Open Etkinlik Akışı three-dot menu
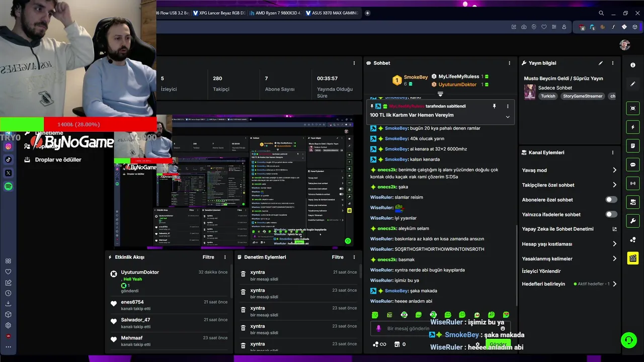 225,257
